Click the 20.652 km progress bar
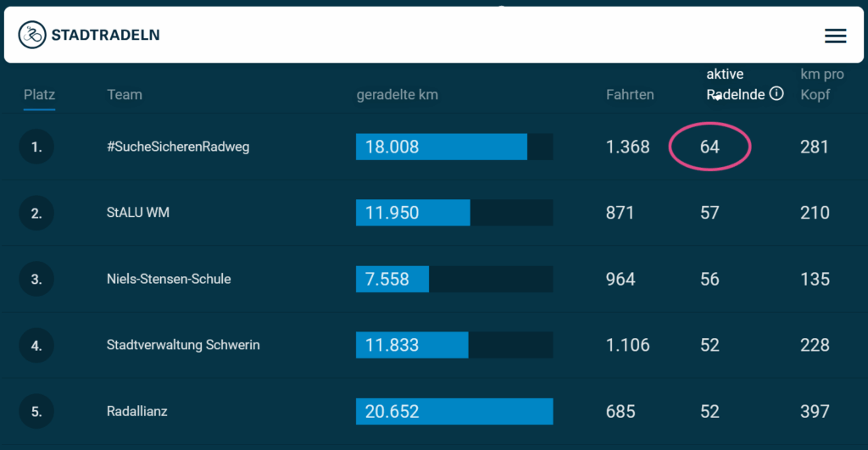This screenshot has width=868, height=450. coord(454,411)
